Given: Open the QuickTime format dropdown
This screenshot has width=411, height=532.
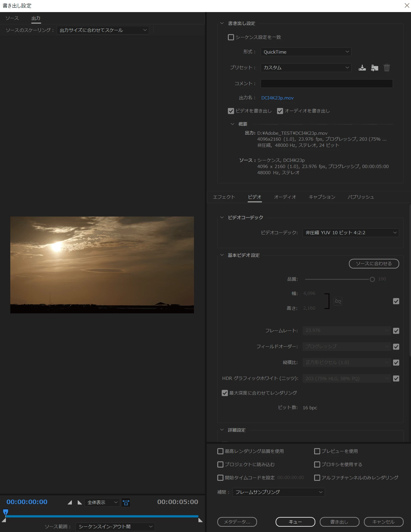Looking at the screenshot, I should pos(306,52).
